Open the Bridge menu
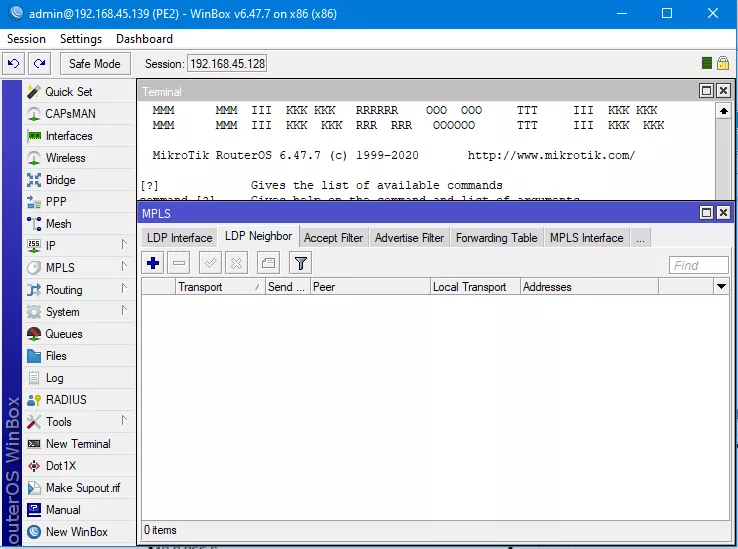Image resolution: width=738 pixels, height=549 pixels. pyautogui.click(x=79, y=180)
